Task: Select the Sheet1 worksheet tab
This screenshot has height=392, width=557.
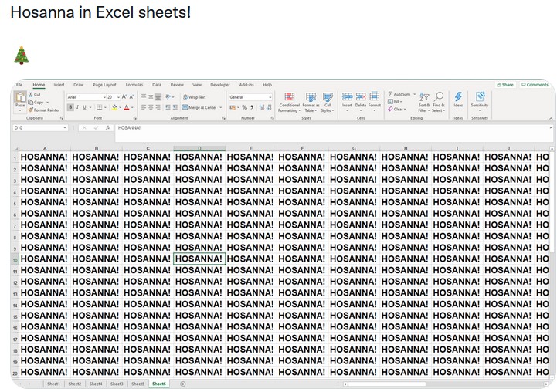Action: coord(53,384)
